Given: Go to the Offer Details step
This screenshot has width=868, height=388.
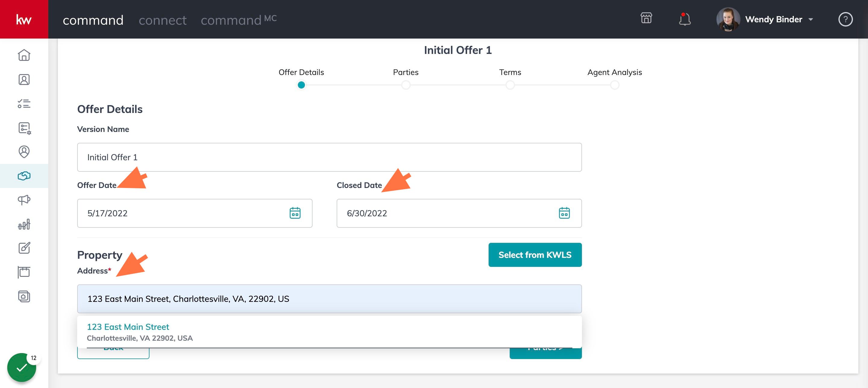Looking at the screenshot, I should pos(301,85).
